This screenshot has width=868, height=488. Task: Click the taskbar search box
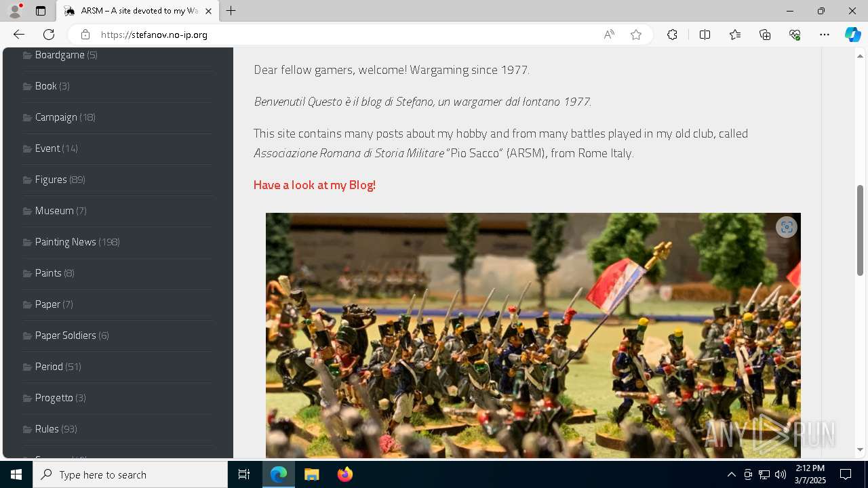[x=130, y=474]
